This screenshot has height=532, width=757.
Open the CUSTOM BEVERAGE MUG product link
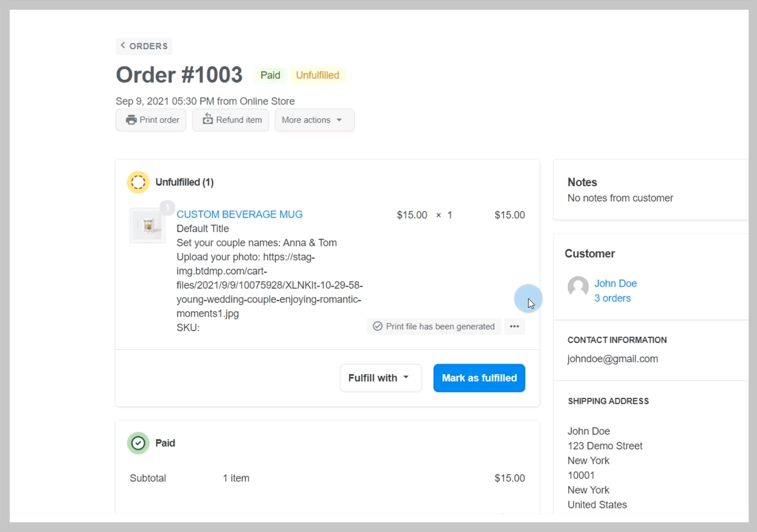tap(240, 214)
